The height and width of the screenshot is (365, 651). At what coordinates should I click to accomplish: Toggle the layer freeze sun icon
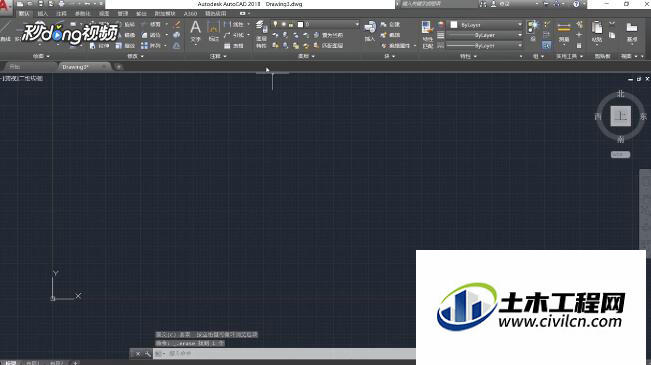point(283,24)
